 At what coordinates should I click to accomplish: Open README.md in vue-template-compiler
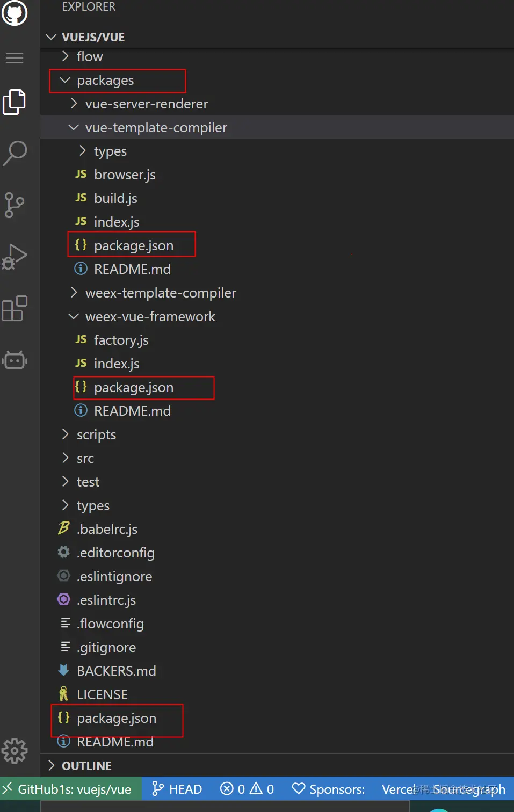coord(277,269)
